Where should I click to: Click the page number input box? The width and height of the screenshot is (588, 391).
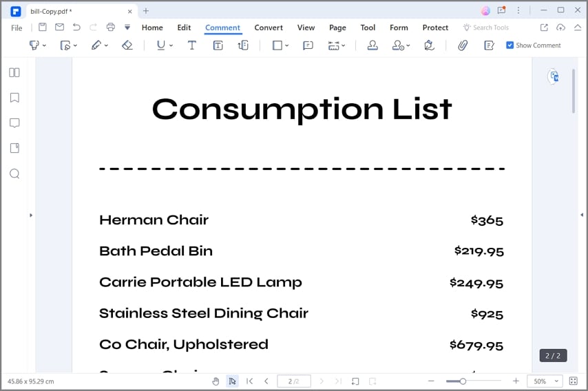(x=294, y=381)
